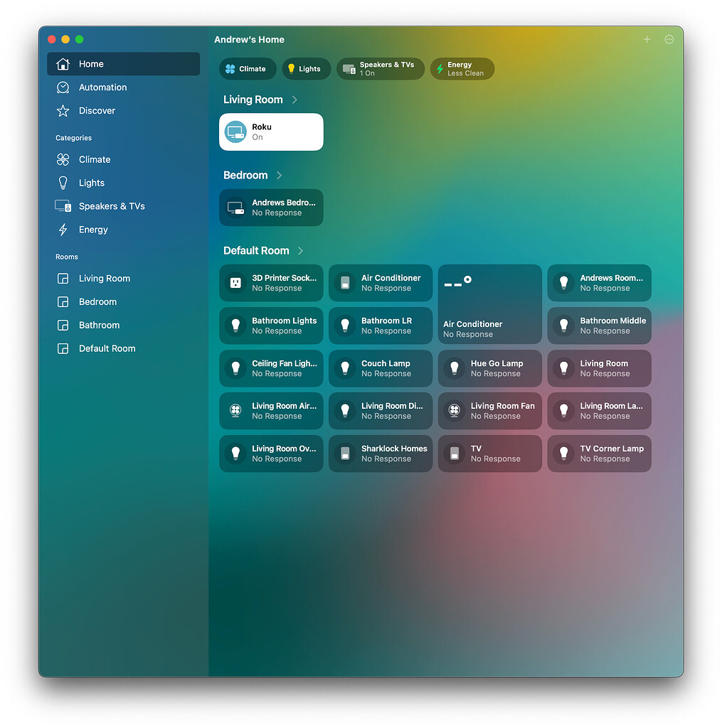Toggle the Roku accessory icon
Screen dimensions: 722x728
pos(235,132)
